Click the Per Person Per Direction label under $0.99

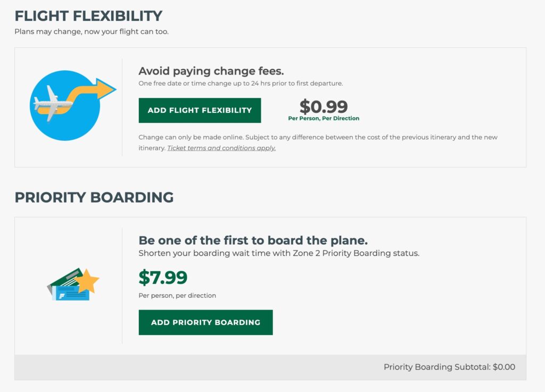324,118
